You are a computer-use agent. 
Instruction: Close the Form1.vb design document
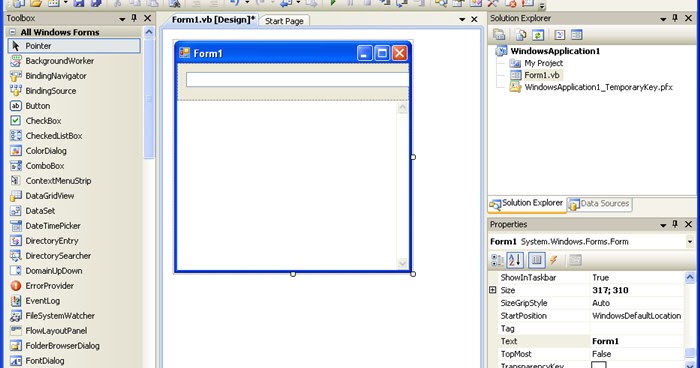tap(474, 20)
